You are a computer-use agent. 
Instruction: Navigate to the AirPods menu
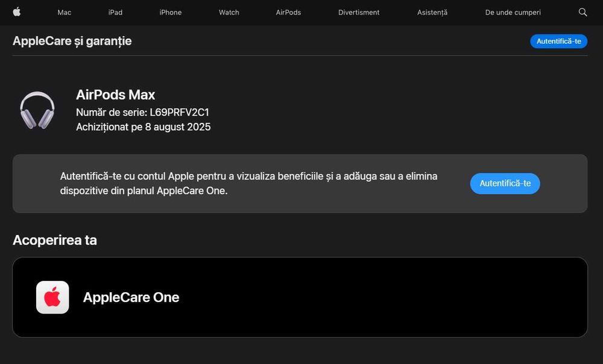(x=288, y=12)
